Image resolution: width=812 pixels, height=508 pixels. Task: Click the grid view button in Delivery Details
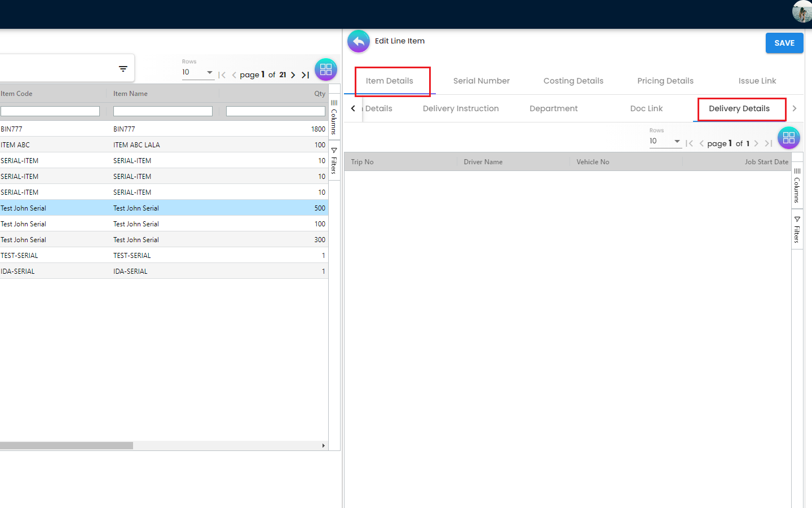788,138
